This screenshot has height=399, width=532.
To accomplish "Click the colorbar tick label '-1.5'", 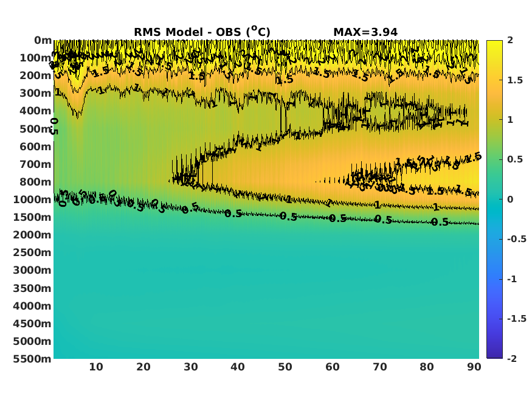I will [517, 319].
